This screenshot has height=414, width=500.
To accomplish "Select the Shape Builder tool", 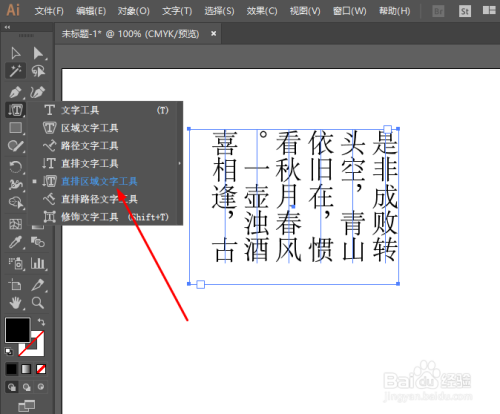I will pos(15,202).
